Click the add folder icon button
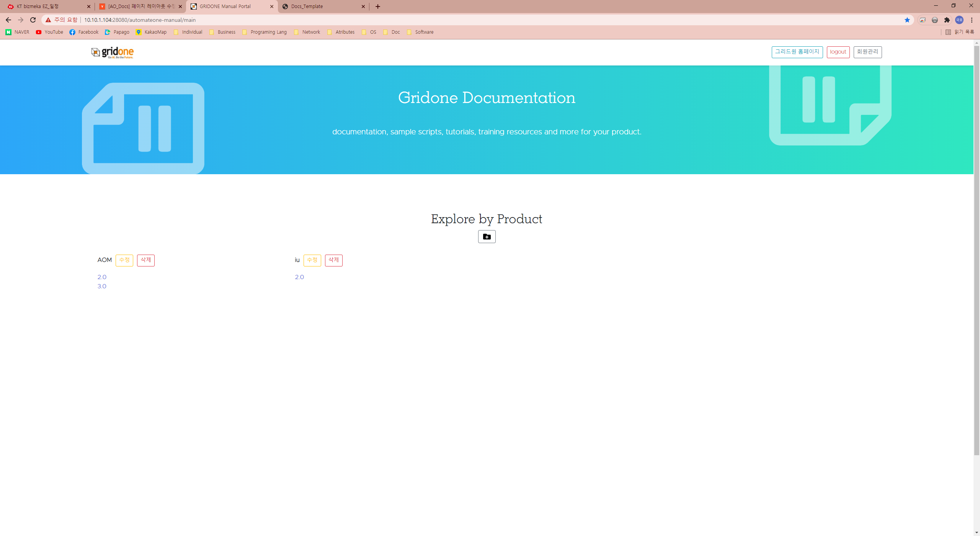 [x=487, y=237]
